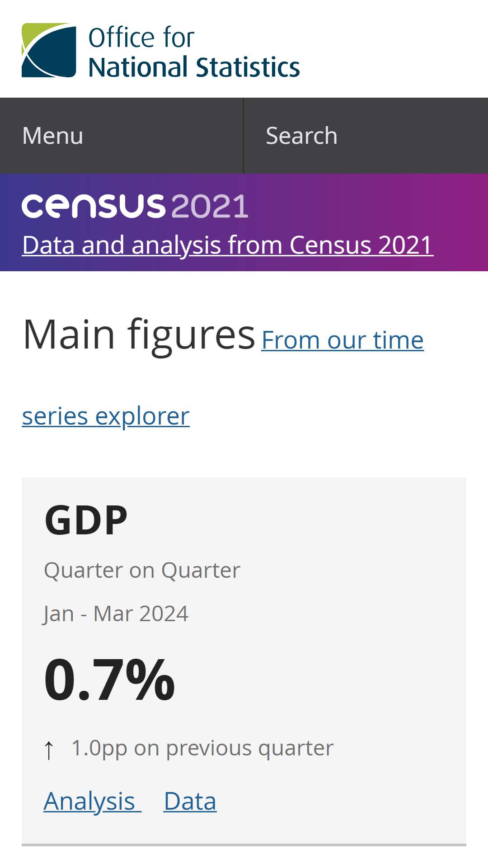The height and width of the screenshot is (868, 488).
Task: Click the grey bottom border of GDP card
Action: (244, 844)
